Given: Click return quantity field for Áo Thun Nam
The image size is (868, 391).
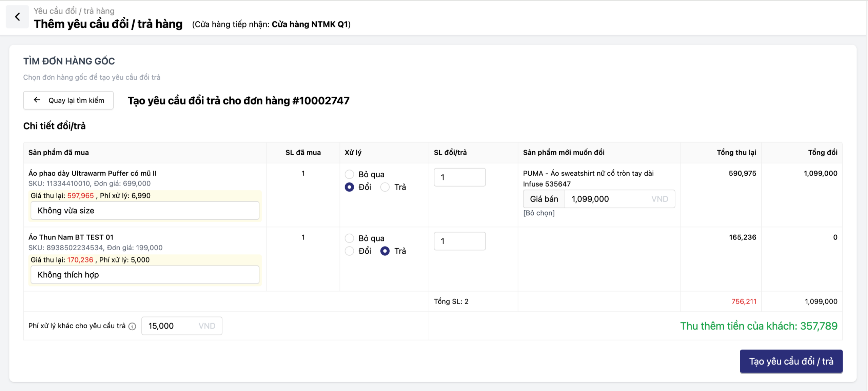Looking at the screenshot, I should click(459, 241).
